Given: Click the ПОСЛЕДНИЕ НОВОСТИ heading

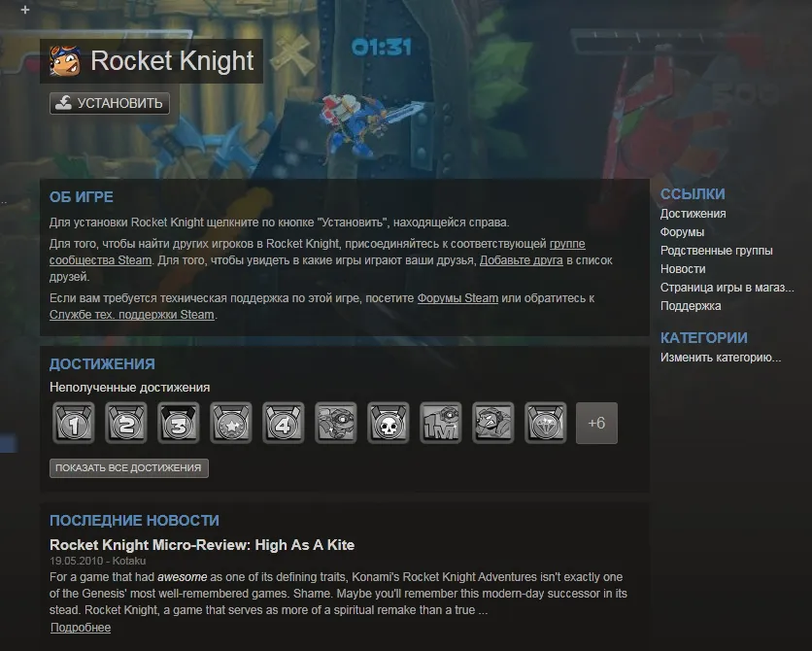Looking at the screenshot, I should click(135, 521).
